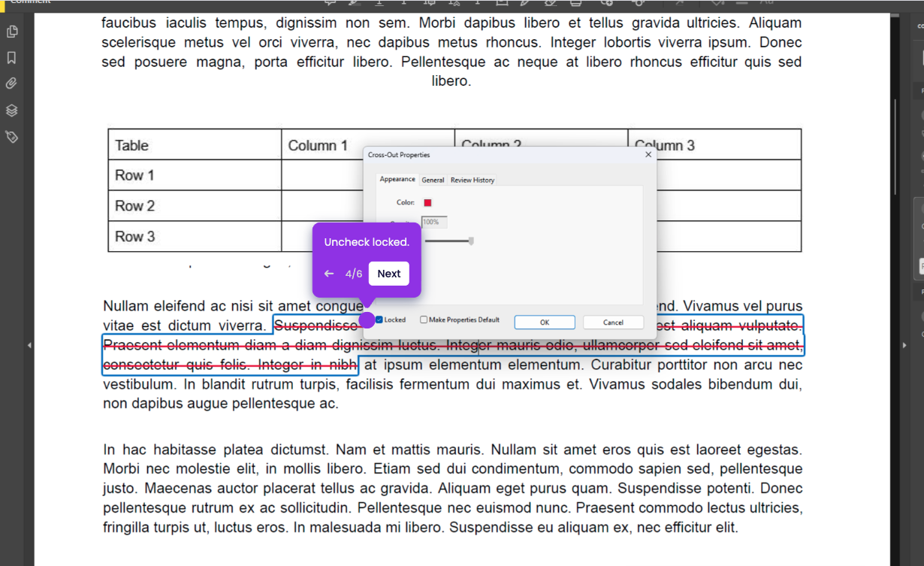Image resolution: width=924 pixels, height=566 pixels.
Task: Click the opacity slider handle
Action: 471,241
